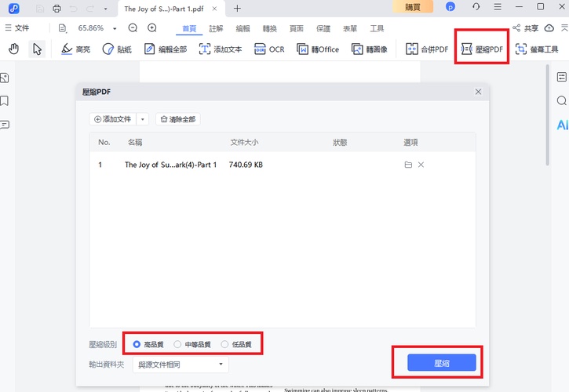Click the 名稱 column header

[x=135, y=142]
